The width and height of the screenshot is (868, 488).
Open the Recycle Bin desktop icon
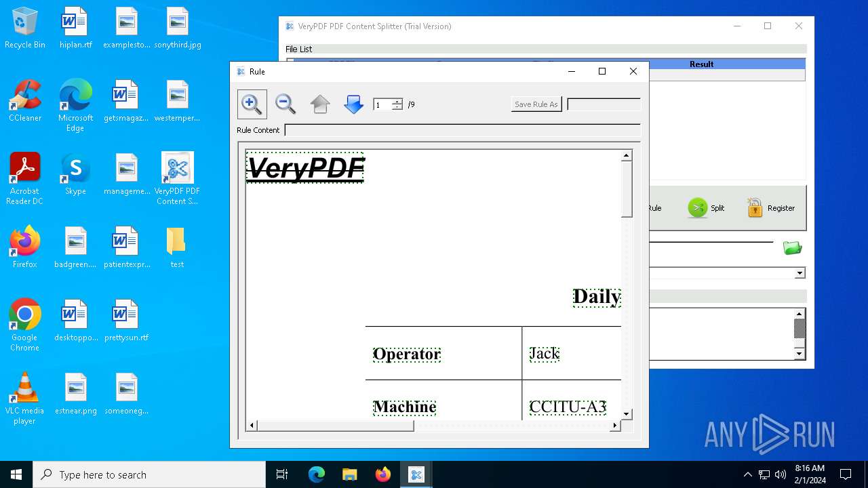(25, 28)
